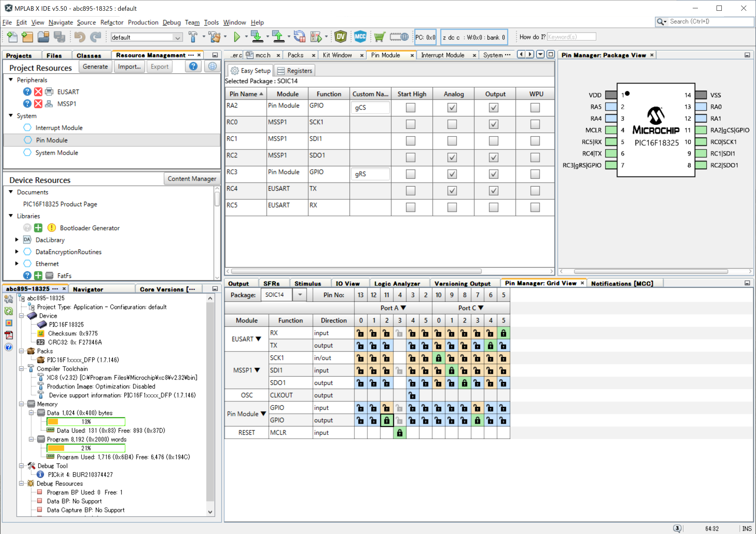Click the Debug Project toolbar icon
Screen dimensions: 756x534
coord(316,37)
